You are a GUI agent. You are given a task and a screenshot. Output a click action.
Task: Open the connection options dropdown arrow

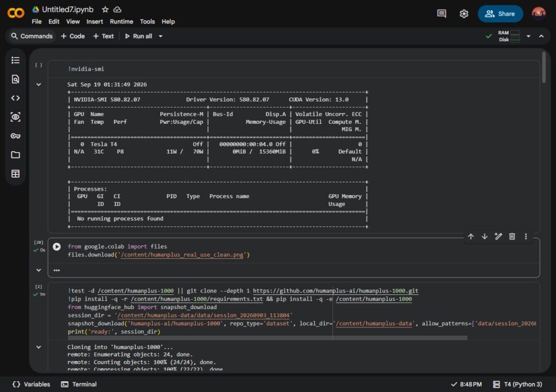pos(528,36)
